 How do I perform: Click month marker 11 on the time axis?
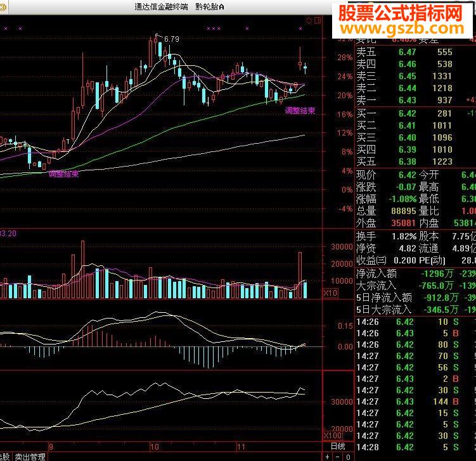[x=241, y=446]
